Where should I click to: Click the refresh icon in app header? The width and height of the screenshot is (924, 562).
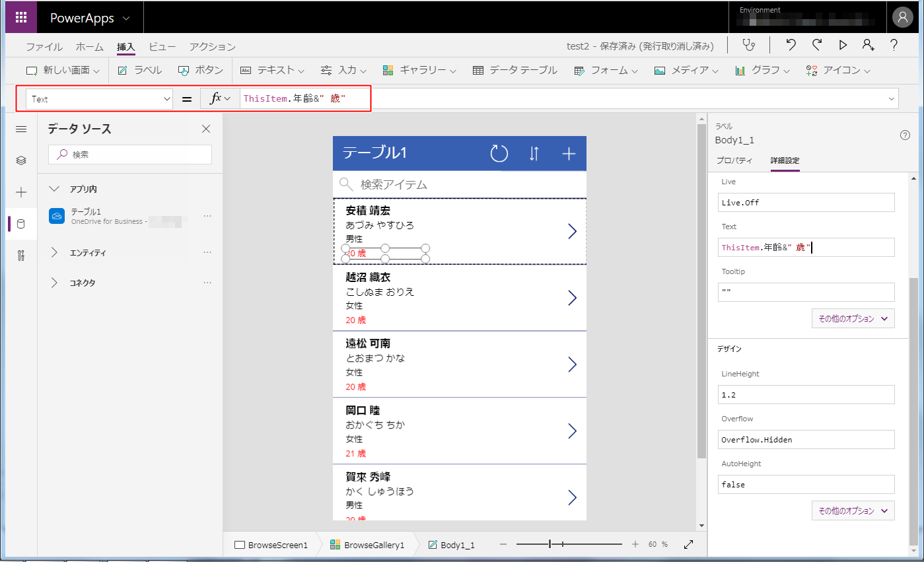[499, 153]
